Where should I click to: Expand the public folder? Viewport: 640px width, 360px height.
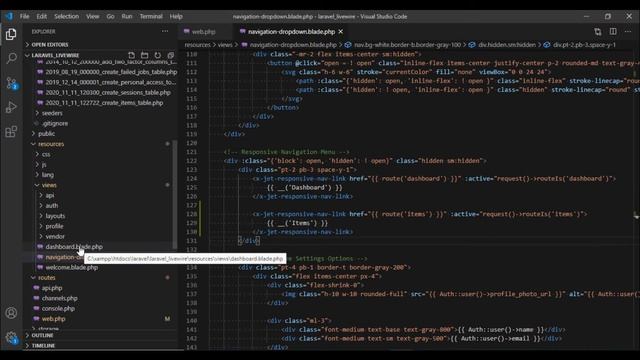[46, 133]
